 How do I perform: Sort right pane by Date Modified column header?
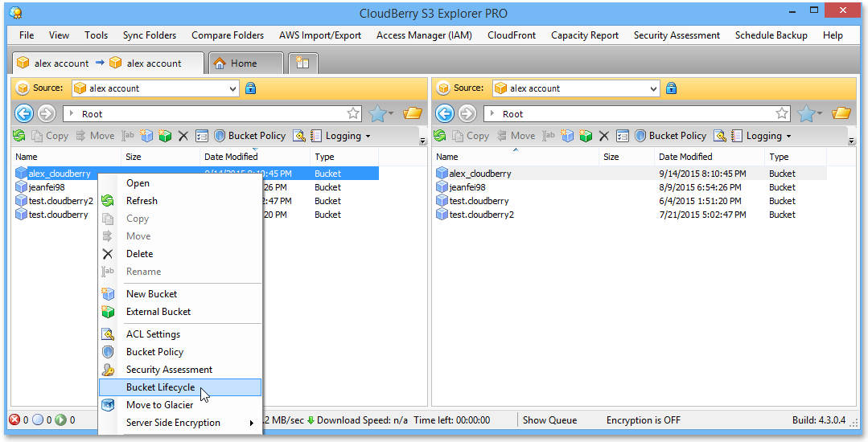point(710,157)
